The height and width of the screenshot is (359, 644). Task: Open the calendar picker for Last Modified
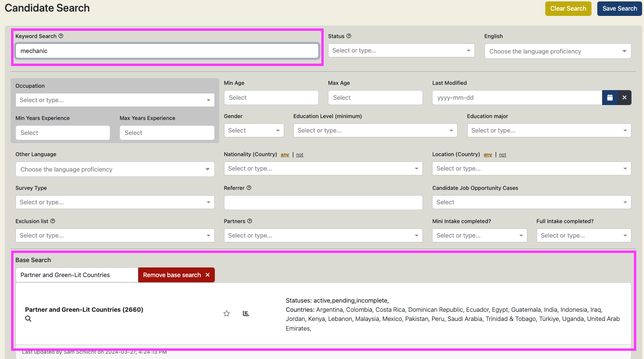[x=610, y=97]
